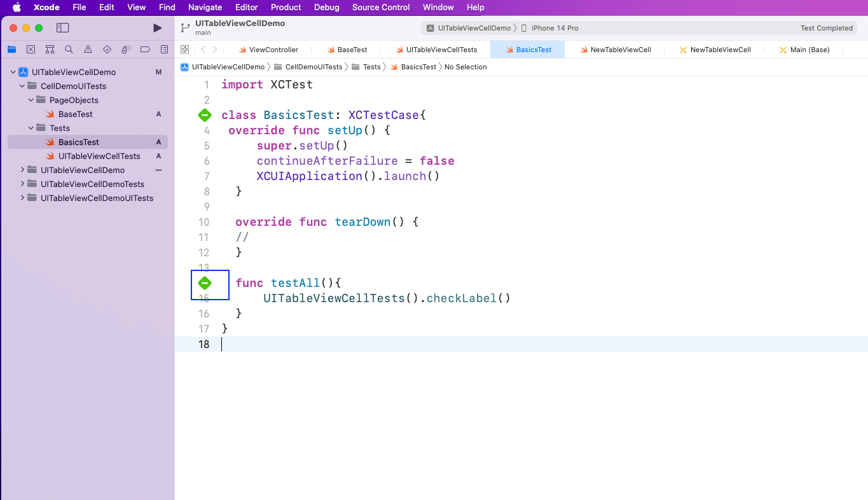Open the Find navigator magnifier icon
This screenshot has height=500, width=868.
point(69,50)
